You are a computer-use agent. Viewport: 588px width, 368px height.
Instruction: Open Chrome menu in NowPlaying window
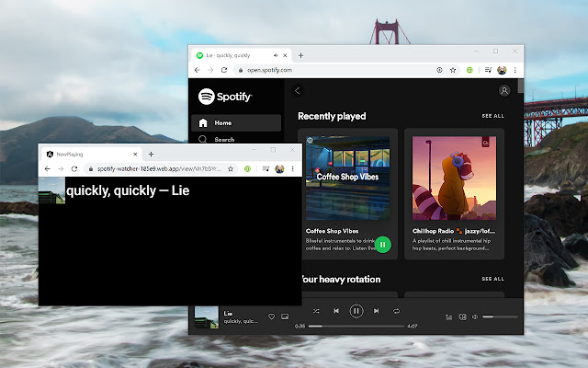[293, 169]
